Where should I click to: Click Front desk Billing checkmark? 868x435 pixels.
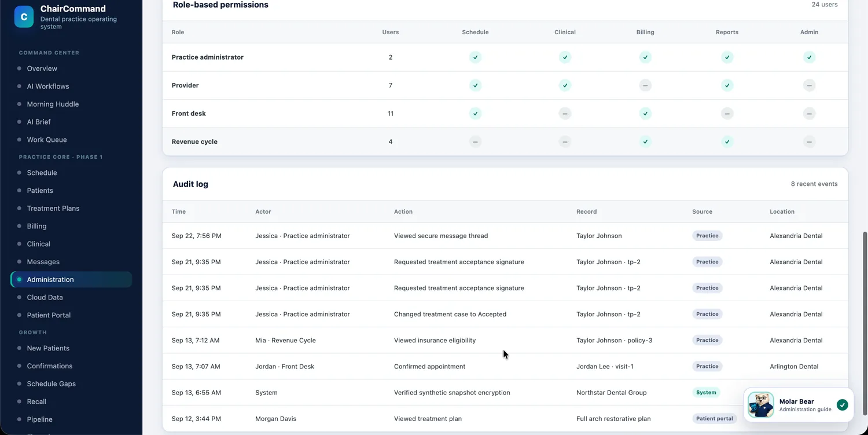click(x=645, y=114)
